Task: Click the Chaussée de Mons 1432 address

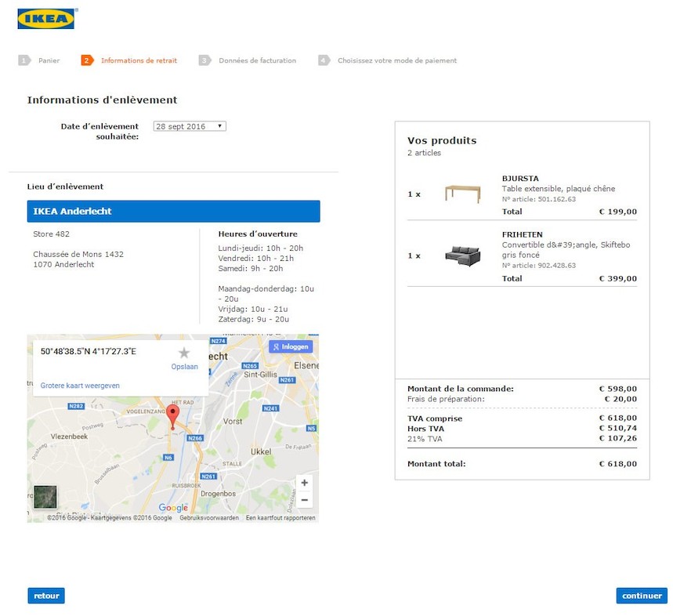Action: tap(78, 254)
